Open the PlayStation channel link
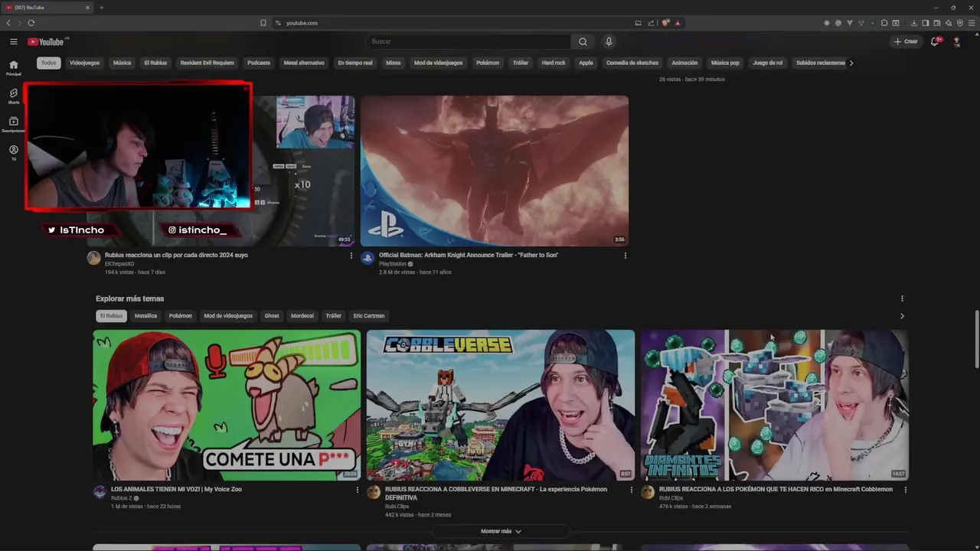Screen dimensions: 980x551 pos(393,264)
